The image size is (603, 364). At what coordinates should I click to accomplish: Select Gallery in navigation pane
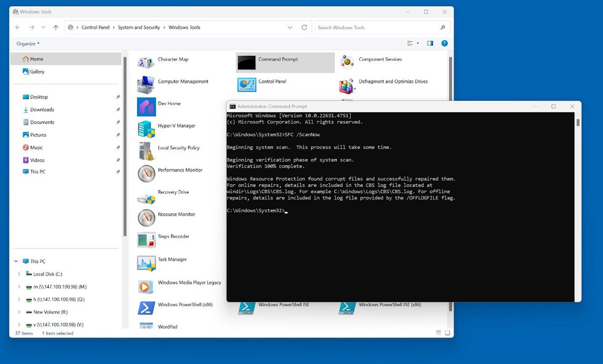37,72
